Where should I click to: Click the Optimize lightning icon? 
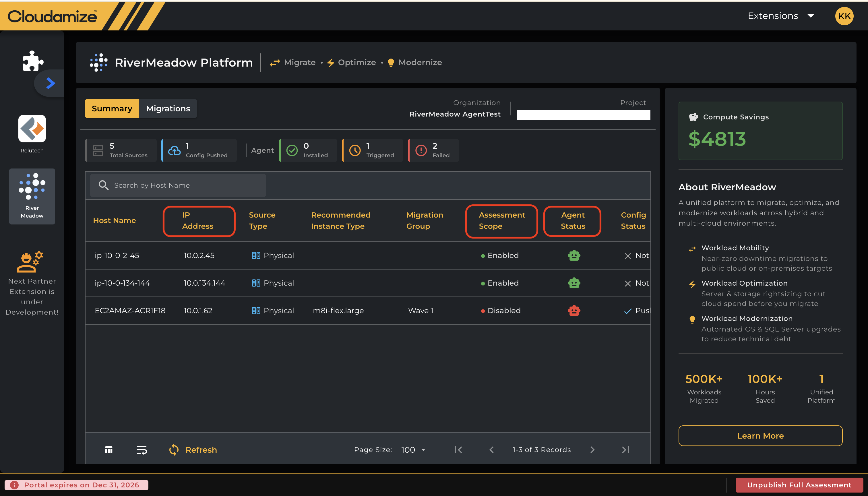330,63
